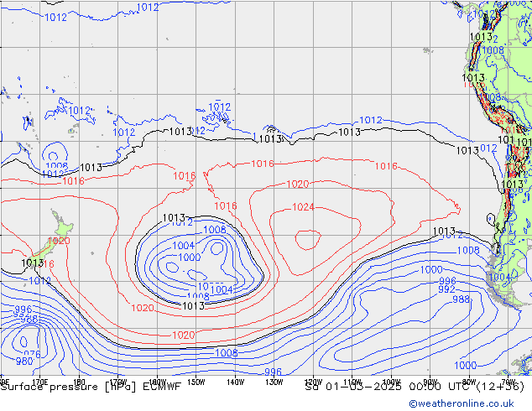Click the 996 label directly above 992
Image resolution: width=532 pixels, height=411 pixels.
tap(447, 281)
